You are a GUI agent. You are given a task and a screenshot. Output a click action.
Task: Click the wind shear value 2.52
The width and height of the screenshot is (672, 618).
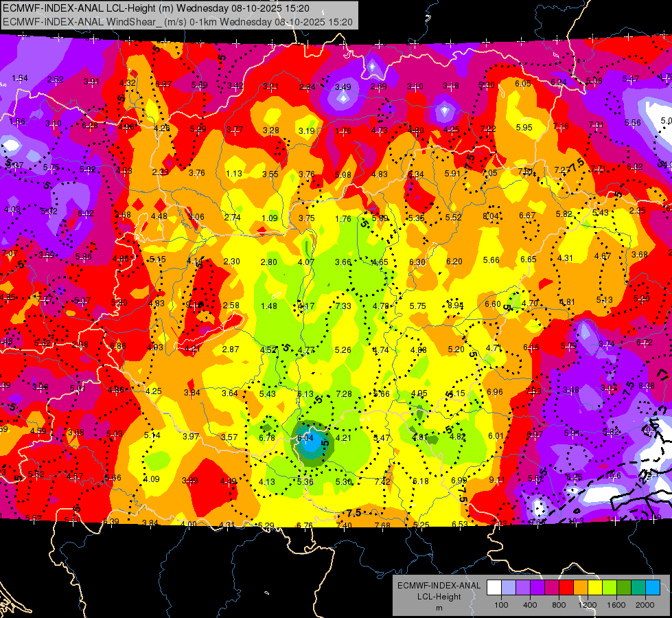pos(56,80)
